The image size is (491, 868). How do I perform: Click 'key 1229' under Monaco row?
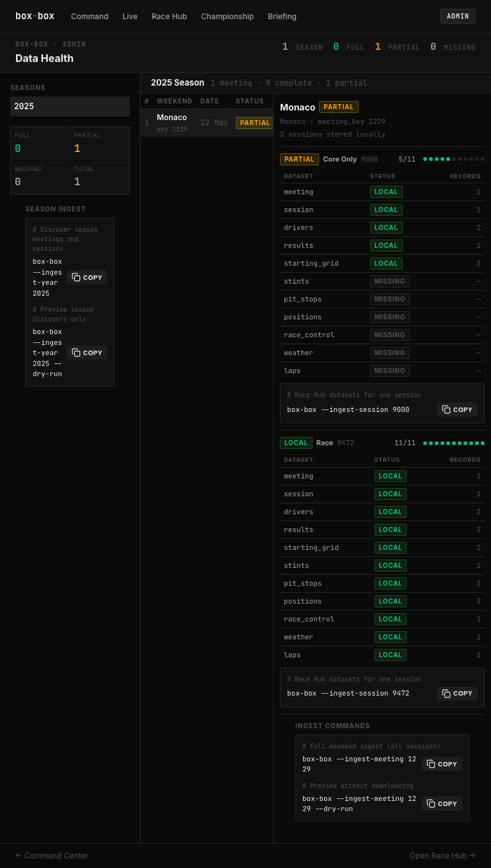pyautogui.click(x=172, y=129)
